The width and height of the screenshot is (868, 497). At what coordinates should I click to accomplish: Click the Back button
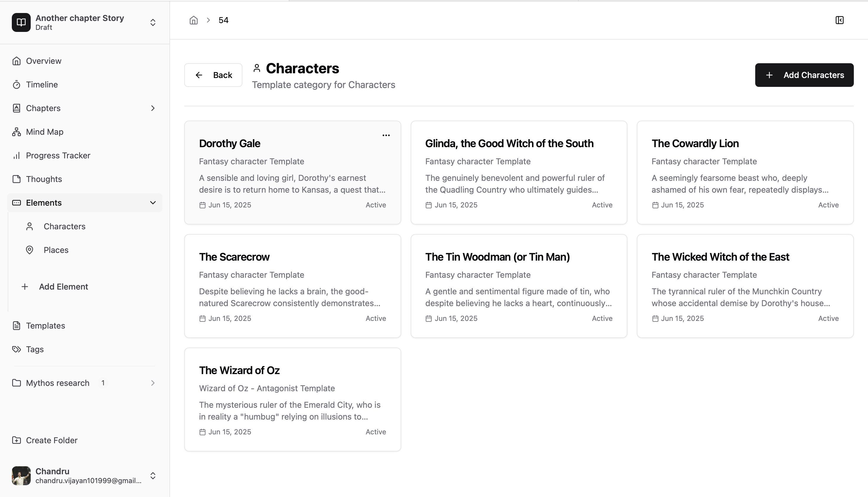pos(213,75)
